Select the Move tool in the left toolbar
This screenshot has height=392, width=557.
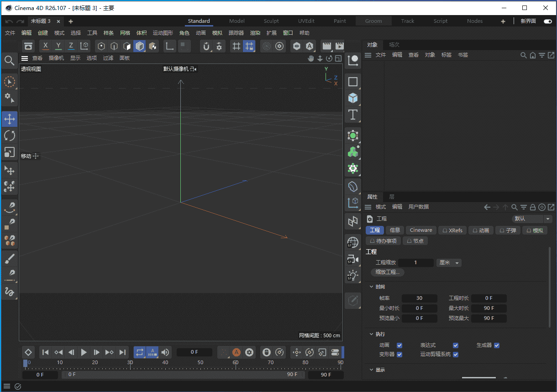[x=10, y=119]
